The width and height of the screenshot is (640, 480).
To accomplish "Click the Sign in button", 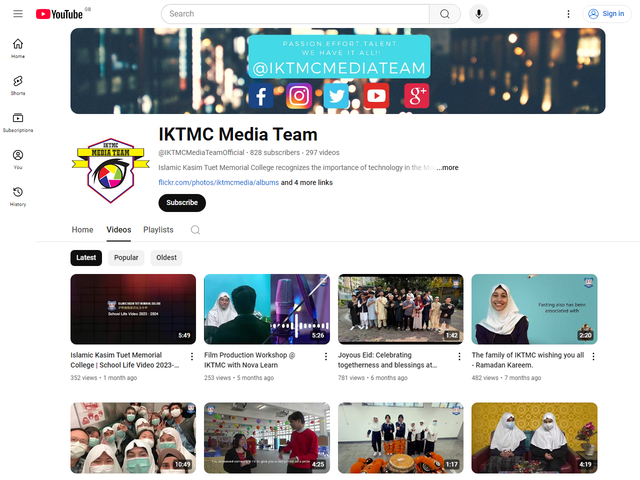I will tap(606, 14).
